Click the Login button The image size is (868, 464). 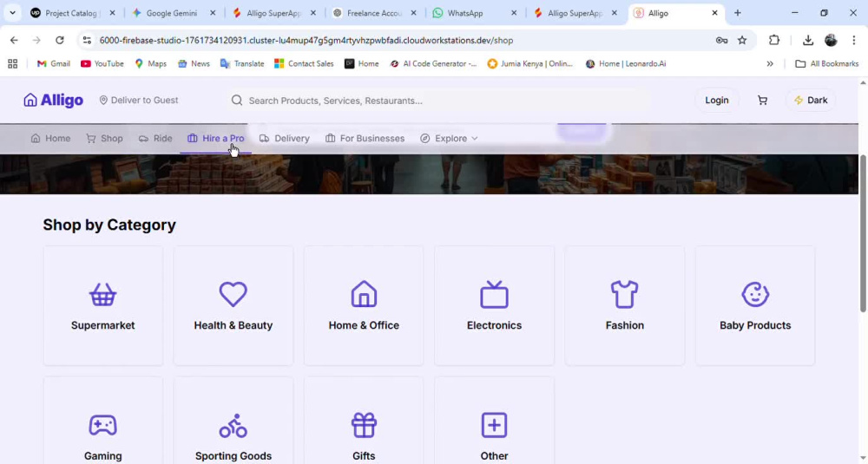[x=716, y=100]
